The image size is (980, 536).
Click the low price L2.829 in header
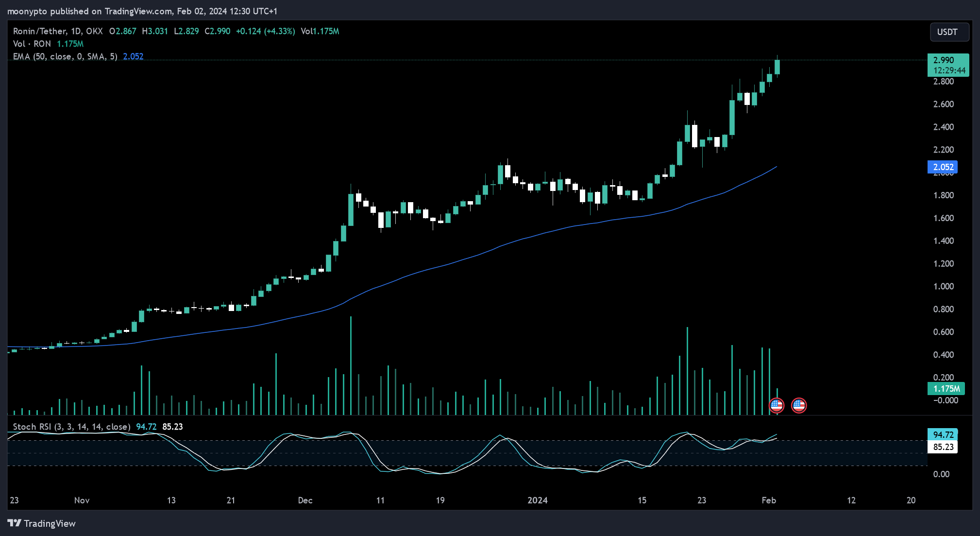[186, 31]
